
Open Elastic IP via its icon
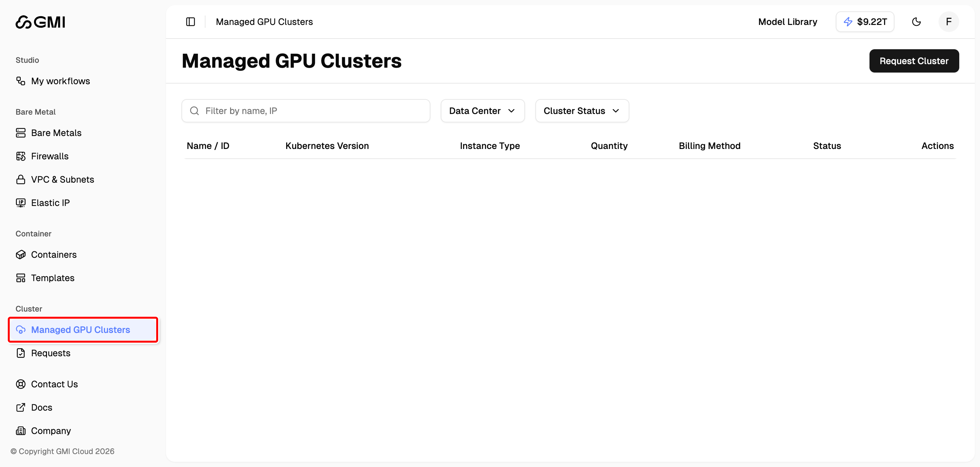click(21, 202)
